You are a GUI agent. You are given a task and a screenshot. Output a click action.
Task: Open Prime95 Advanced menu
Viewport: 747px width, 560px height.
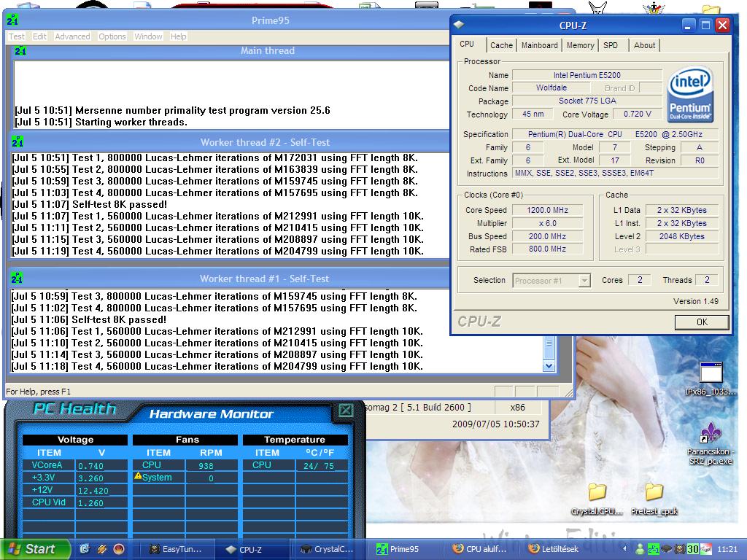[72, 36]
